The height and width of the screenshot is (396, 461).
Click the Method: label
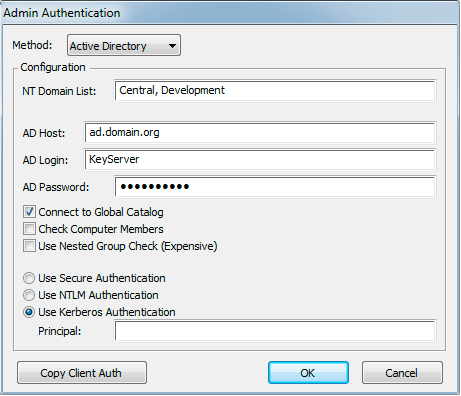pos(32,45)
